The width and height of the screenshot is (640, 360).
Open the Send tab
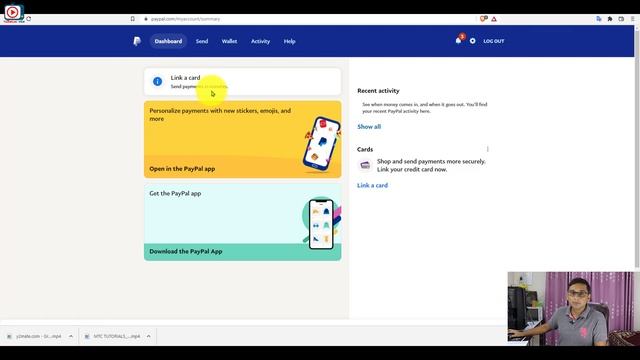pyautogui.click(x=202, y=41)
